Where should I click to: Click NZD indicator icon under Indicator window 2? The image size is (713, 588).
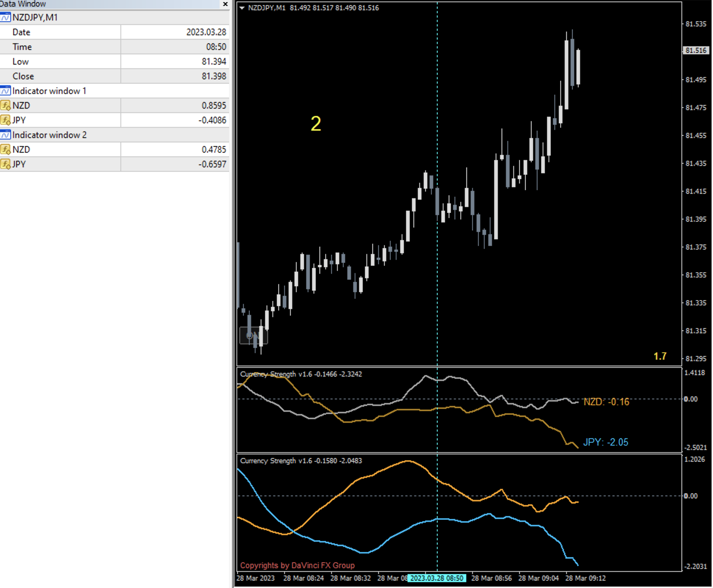tap(6, 149)
